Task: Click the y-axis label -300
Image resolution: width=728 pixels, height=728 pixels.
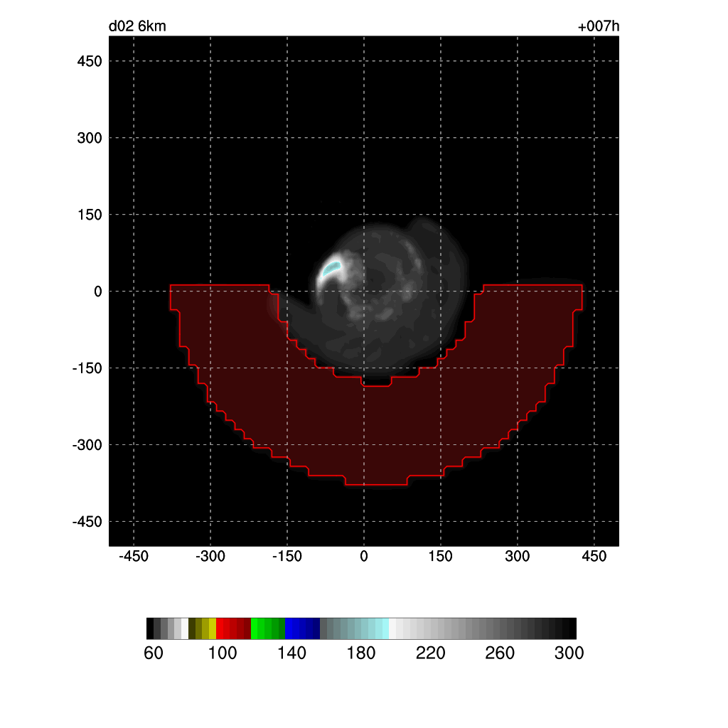Action: coord(87,445)
